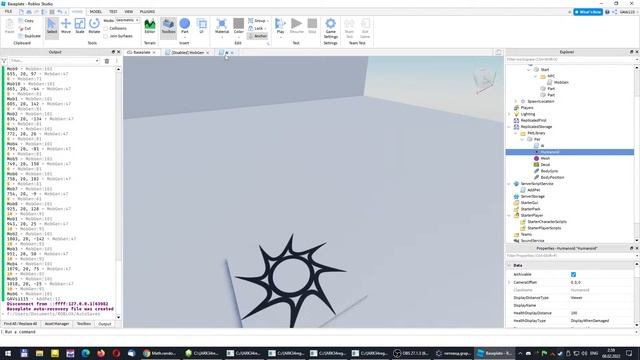Open Game Settings

[x=331, y=28]
